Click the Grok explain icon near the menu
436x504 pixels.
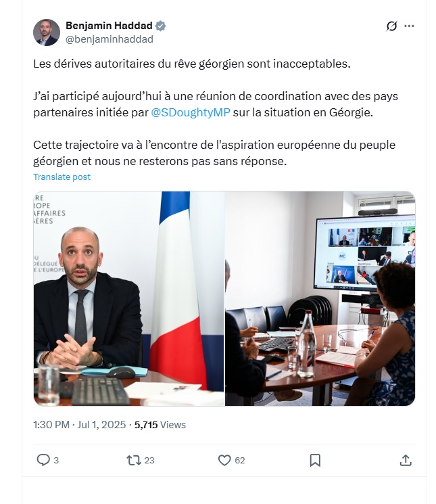tap(391, 26)
